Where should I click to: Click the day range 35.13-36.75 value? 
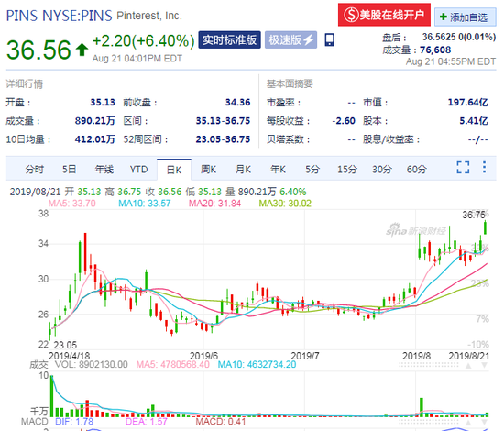[223, 121]
